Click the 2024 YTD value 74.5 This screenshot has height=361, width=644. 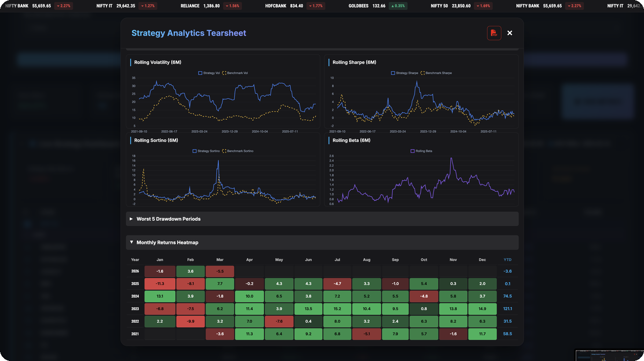tap(507, 296)
